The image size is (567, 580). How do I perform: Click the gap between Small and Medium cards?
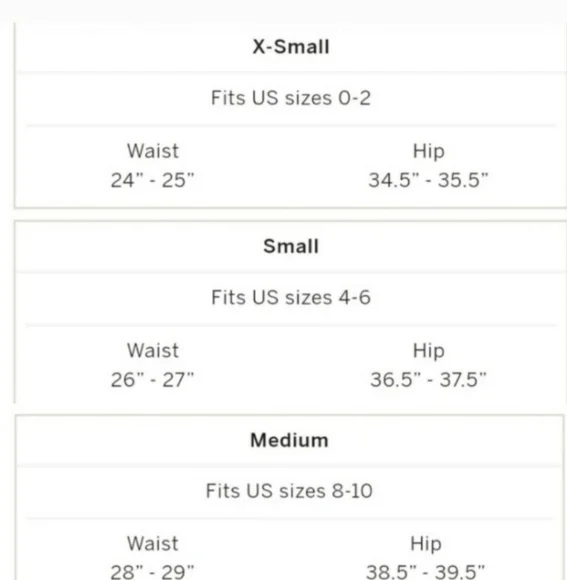(290, 409)
